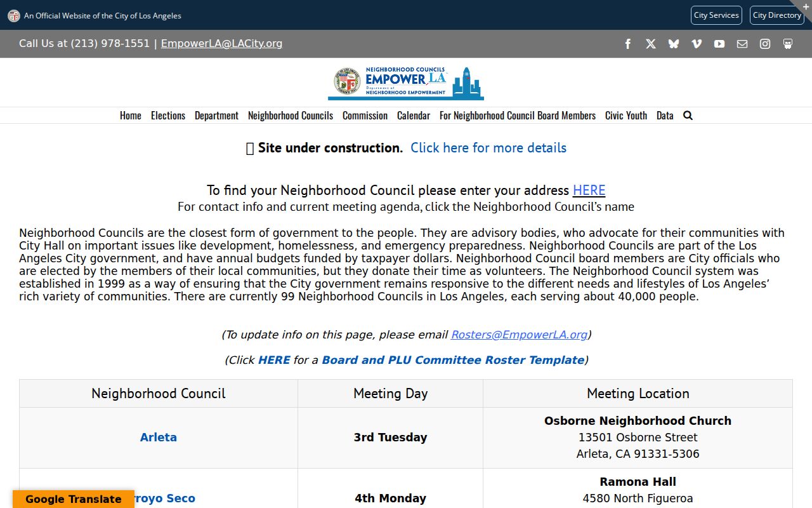
Task: Open the Data menu item
Action: 665,116
